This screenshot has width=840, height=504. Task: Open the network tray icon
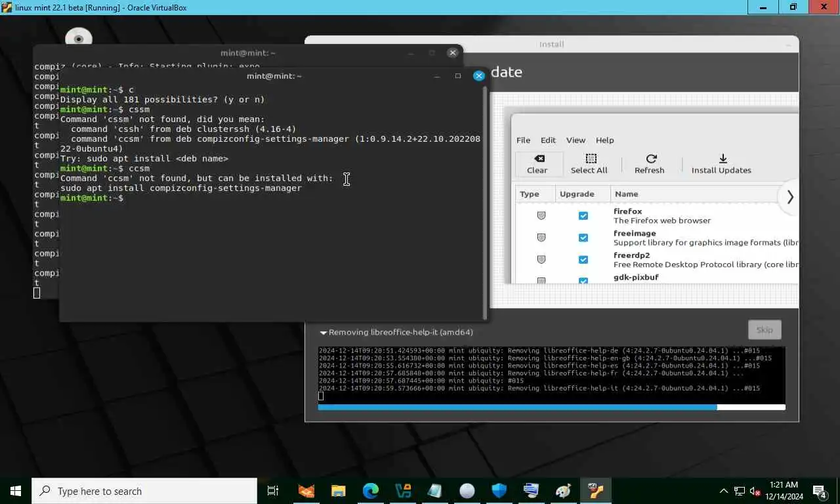(x=740, y=491)
